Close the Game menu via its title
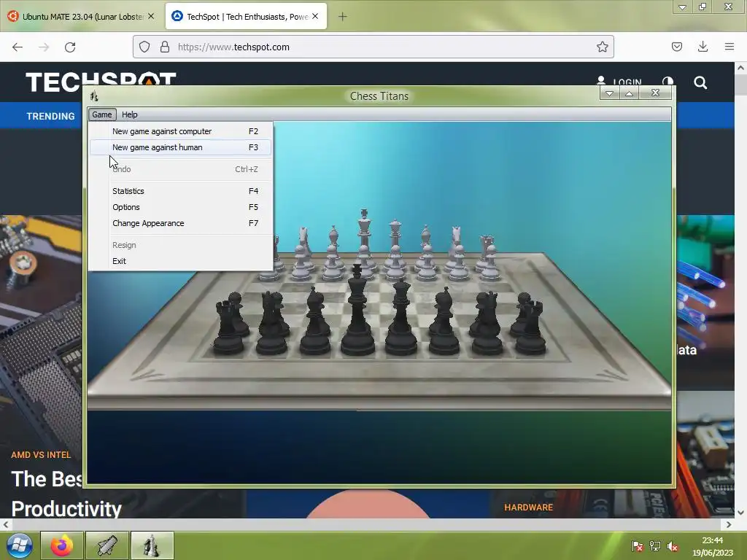747x560 pixels. (102, 114)
